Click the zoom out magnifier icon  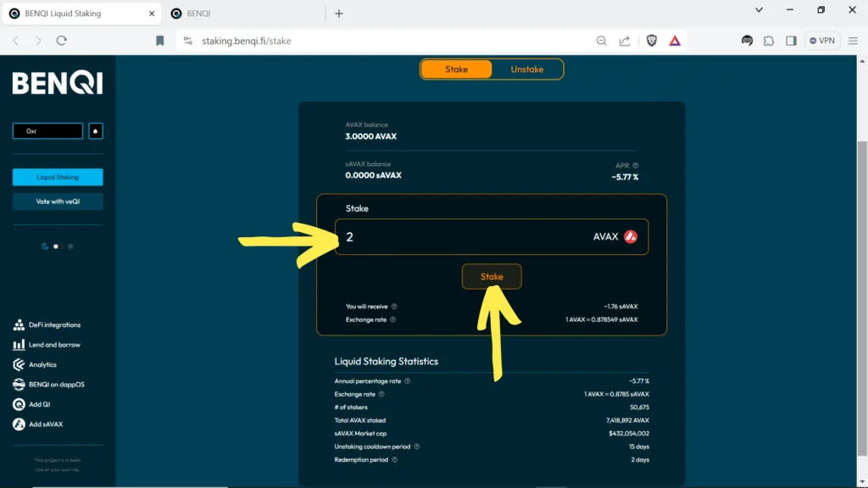601,40
